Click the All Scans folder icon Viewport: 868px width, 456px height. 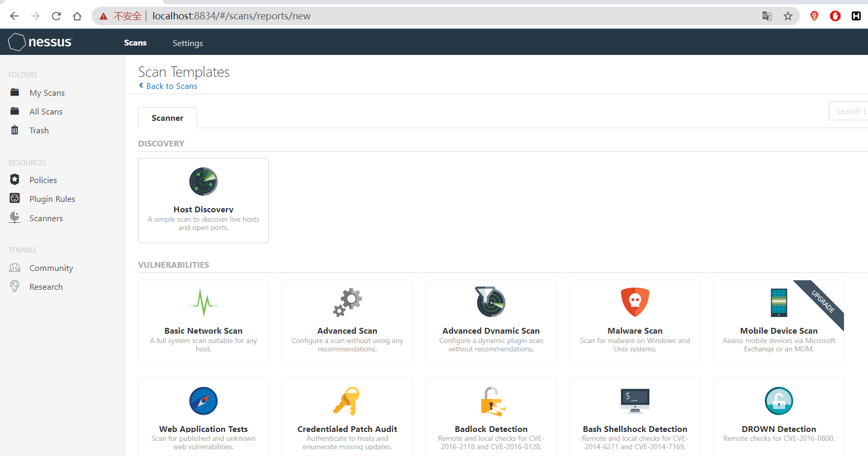click(x=15, y=111)
